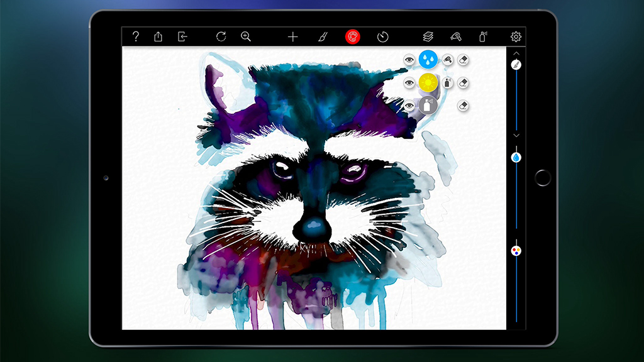Show the bottom spray layer
Image resolution: width=644 pixels, height=362 pixels.
tap(409, 106)
